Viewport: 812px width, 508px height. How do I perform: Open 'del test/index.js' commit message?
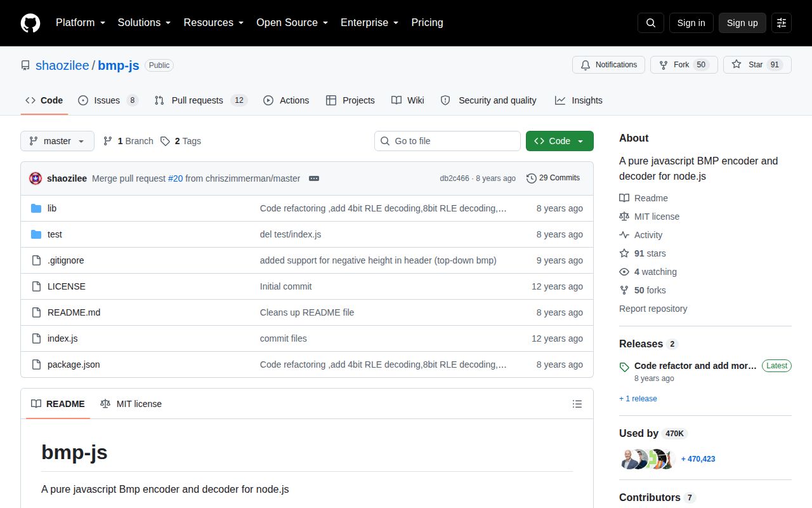pos(291,234)
